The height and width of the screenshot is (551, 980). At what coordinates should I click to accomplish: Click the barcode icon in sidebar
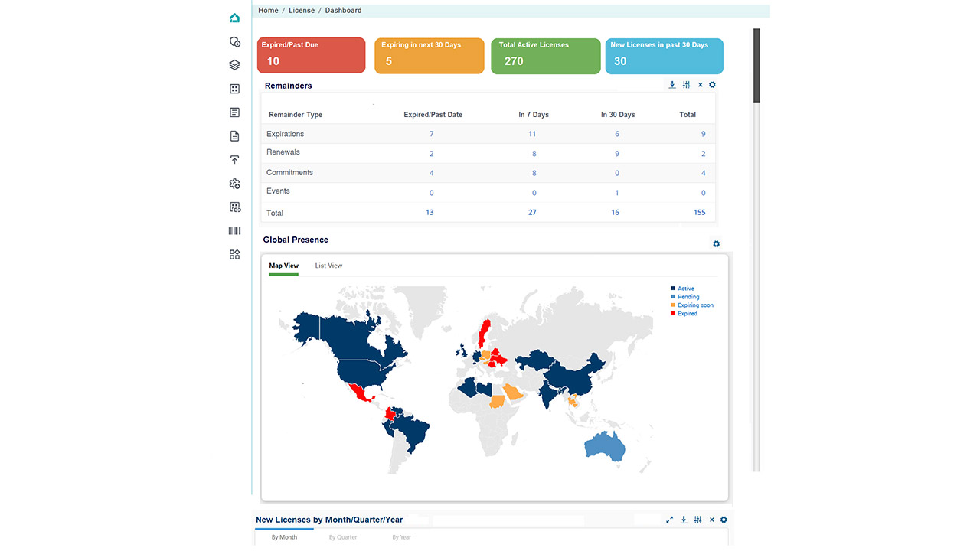coord(234,231)
